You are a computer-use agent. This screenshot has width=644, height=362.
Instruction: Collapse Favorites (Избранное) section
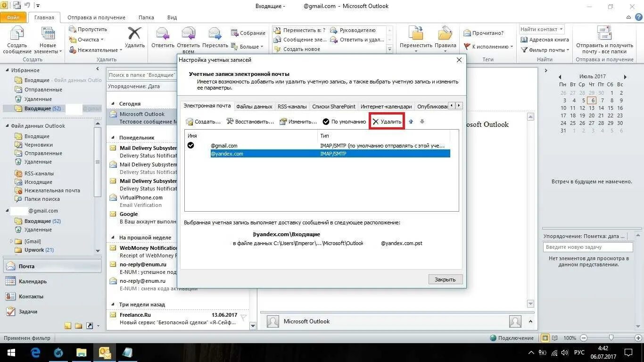coord(7,70)
